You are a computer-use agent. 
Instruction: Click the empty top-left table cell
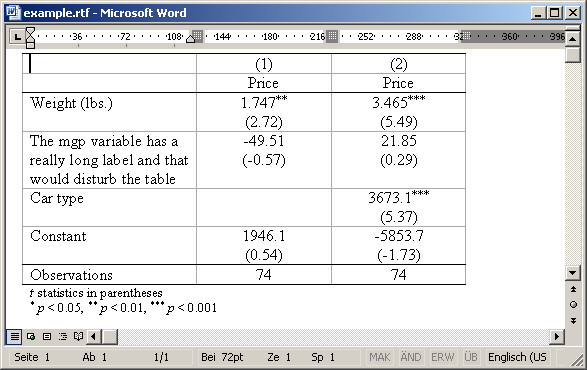coord(109,64)
